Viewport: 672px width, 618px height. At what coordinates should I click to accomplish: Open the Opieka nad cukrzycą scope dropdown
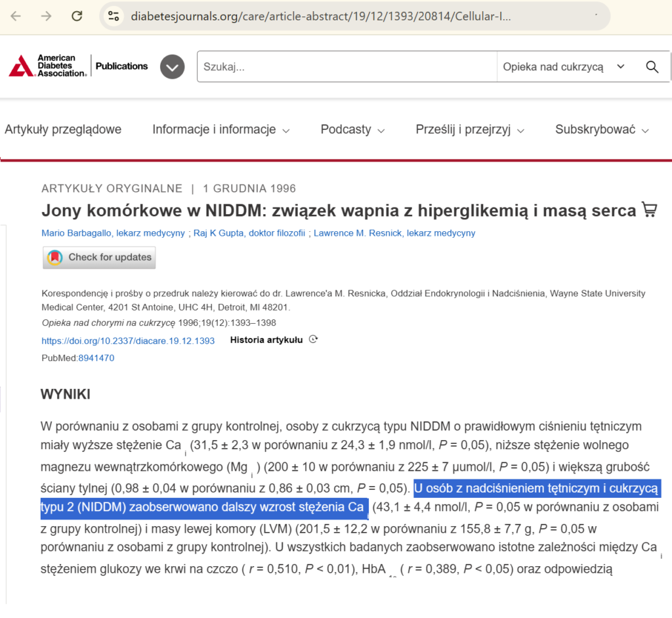click(563, 67)
